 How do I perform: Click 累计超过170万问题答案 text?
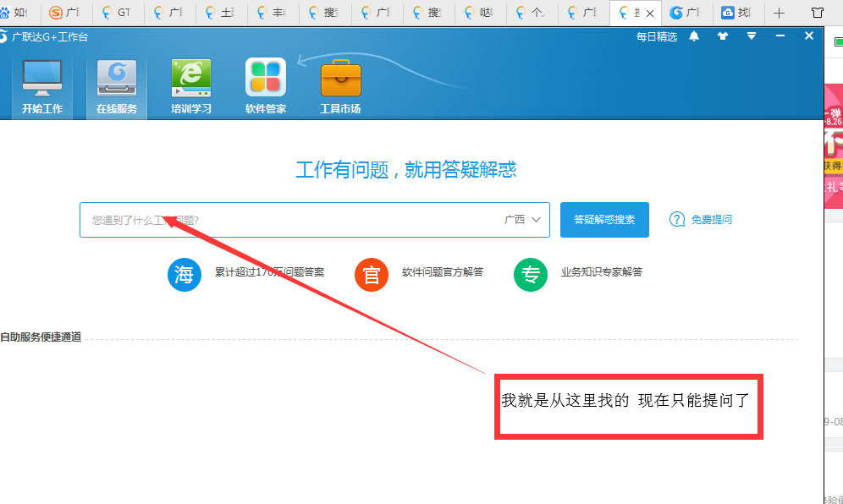270,272
